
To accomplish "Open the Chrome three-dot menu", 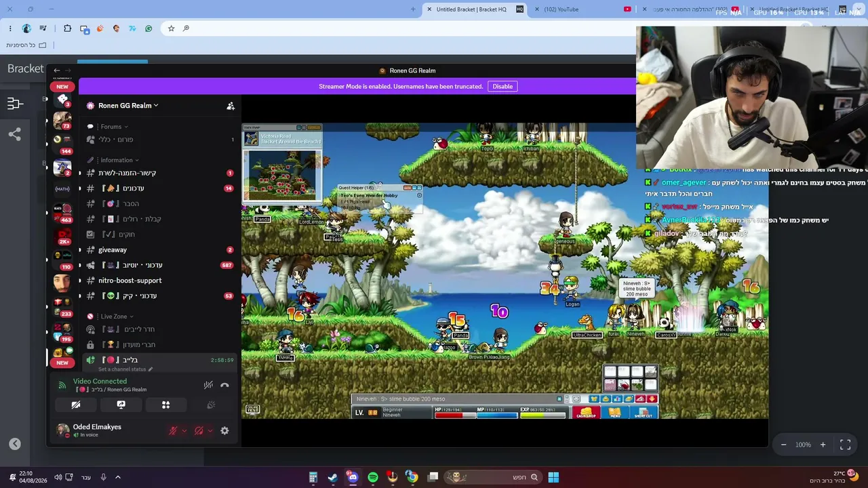I will point(10,28).
